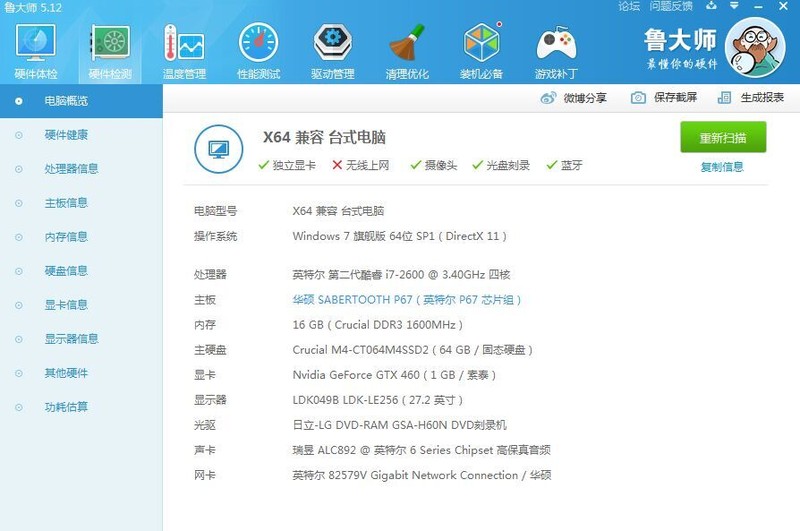Click 微博分享 share text
This screenshot has height=531, width=800.
tap(585, 98)
